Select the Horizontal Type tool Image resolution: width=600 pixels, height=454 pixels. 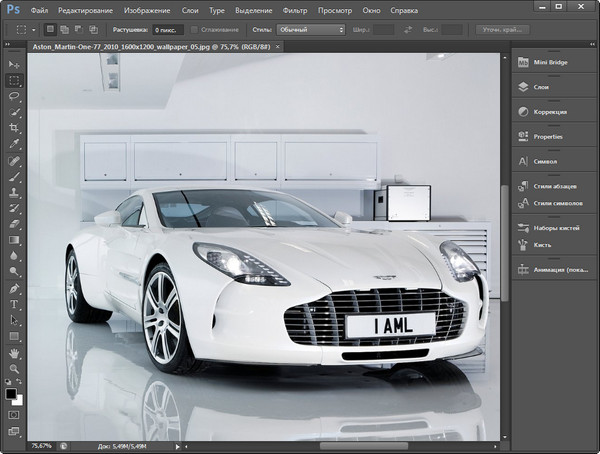(14, 304)
